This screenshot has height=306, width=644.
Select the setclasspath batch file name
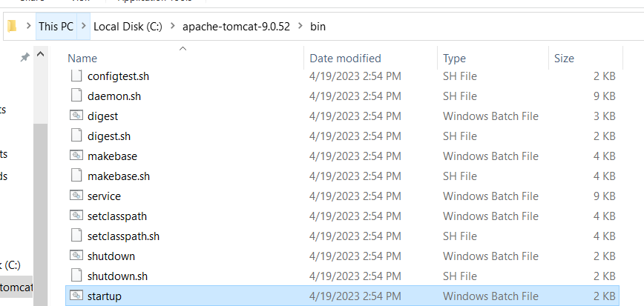[x=117, y=216]
